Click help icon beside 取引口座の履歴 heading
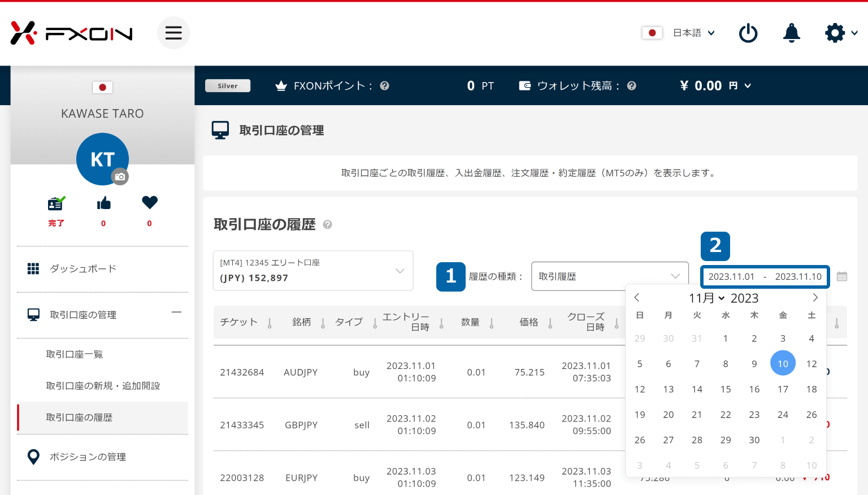The image size is (868, 495). click(x=327, y=224)
